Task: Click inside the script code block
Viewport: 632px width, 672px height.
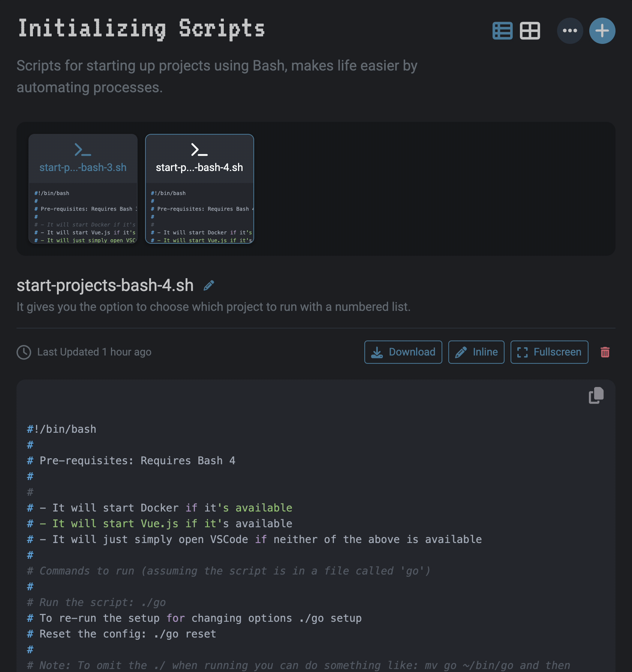Action: 262,525
